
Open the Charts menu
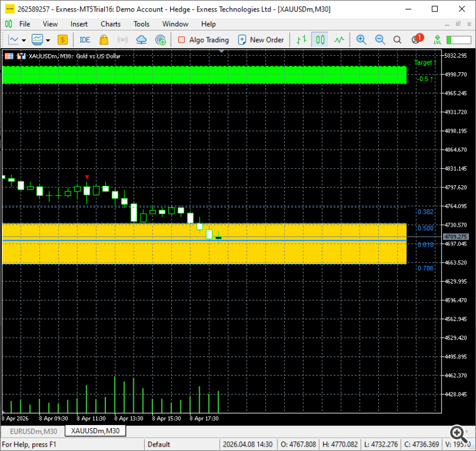(x=110, y=24)
